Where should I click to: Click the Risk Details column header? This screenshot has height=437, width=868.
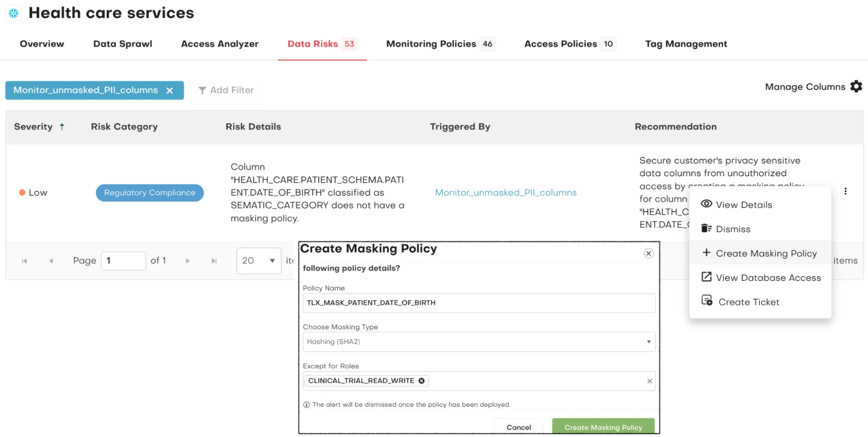253,127
